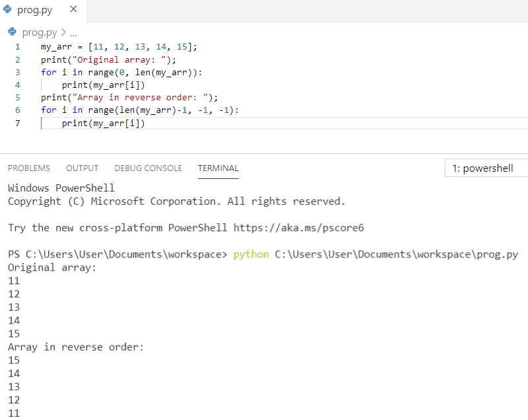Viewport: 528px width, 420px height.
Task: Click Python icon in breadcrumb bar
Action: pyautogui.click(x=12, y=32)
